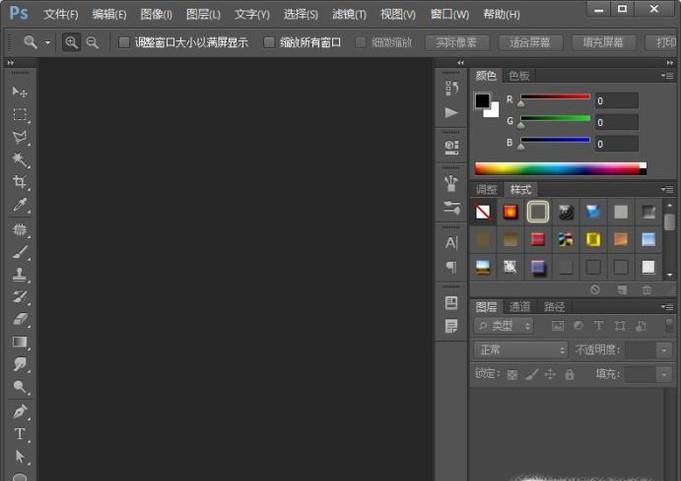The image size is (681, 481).
Task: Switch to the 路径 tab
Action: [x=555, y=307]
